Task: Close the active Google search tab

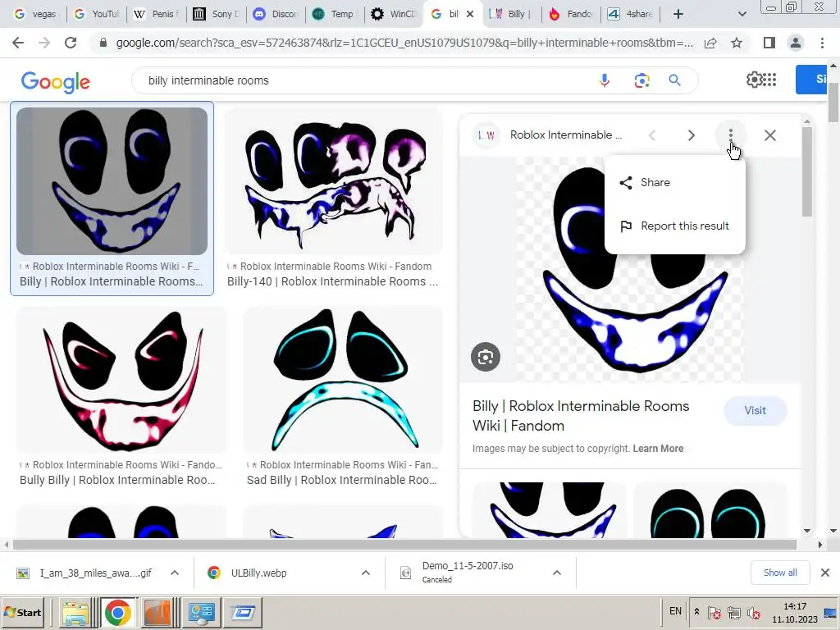Action: [x=470, y=14]
